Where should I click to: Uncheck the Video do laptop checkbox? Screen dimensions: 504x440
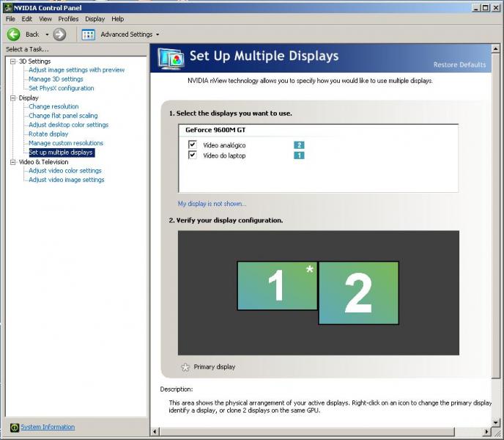pos(193,155)
